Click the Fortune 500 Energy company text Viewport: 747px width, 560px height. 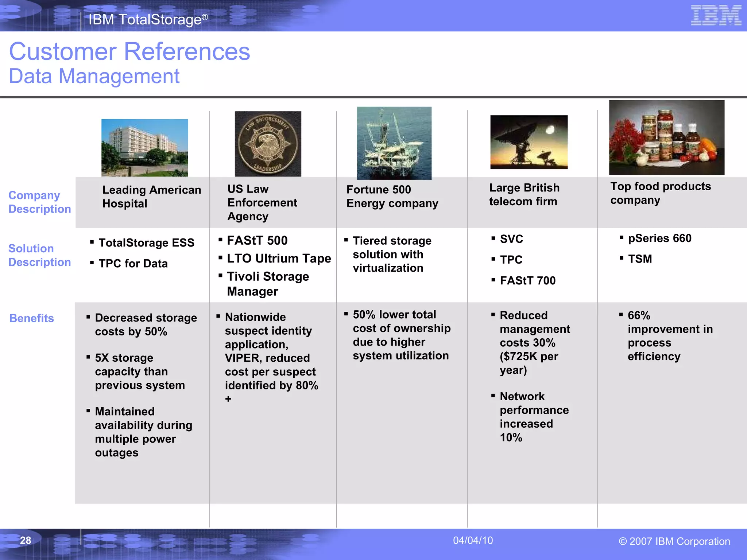coord(392,197)
